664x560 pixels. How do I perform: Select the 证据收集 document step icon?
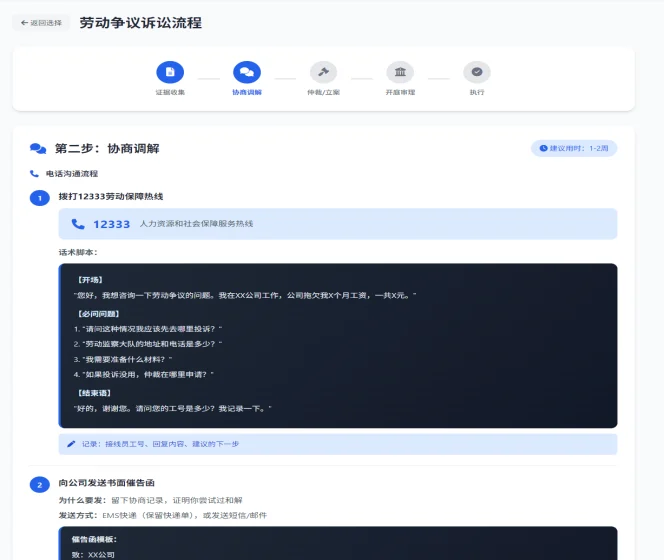[170, 72]
